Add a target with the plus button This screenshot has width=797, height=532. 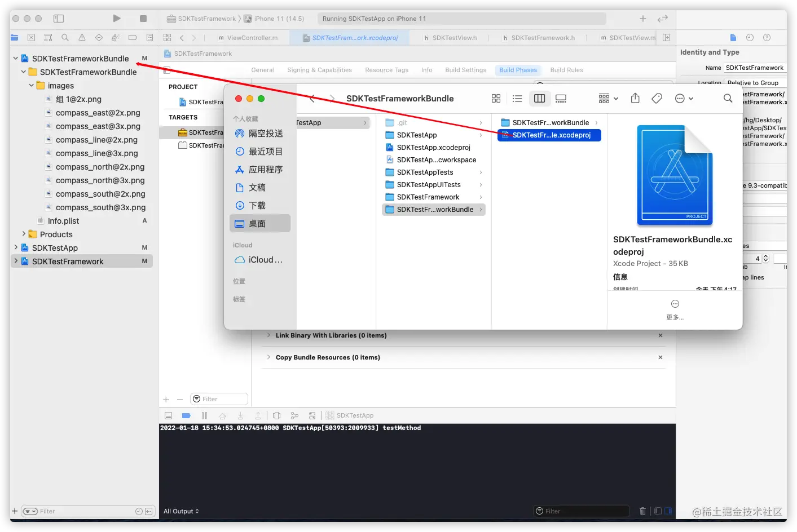pyautogui.click(x=166, y=399)
